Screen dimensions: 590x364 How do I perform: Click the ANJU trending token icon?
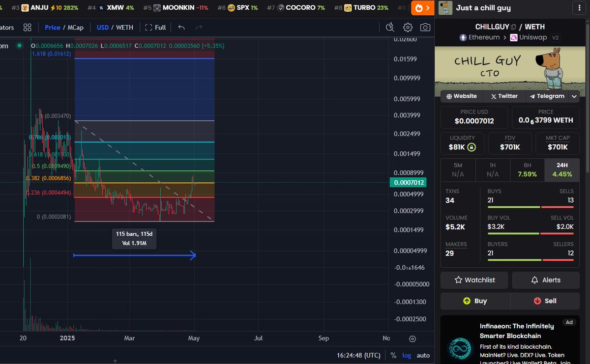pos(25,8)
